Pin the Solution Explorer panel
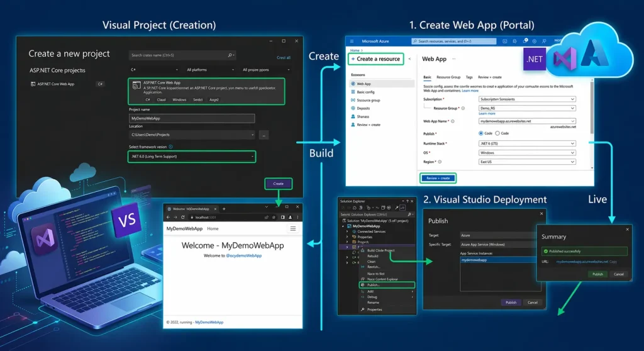The width and height of the screenshot is (644, 351). (x=408, y=201)
